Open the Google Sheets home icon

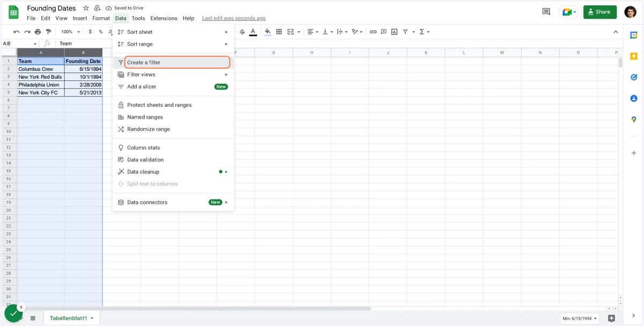click(x=13, y=12)
